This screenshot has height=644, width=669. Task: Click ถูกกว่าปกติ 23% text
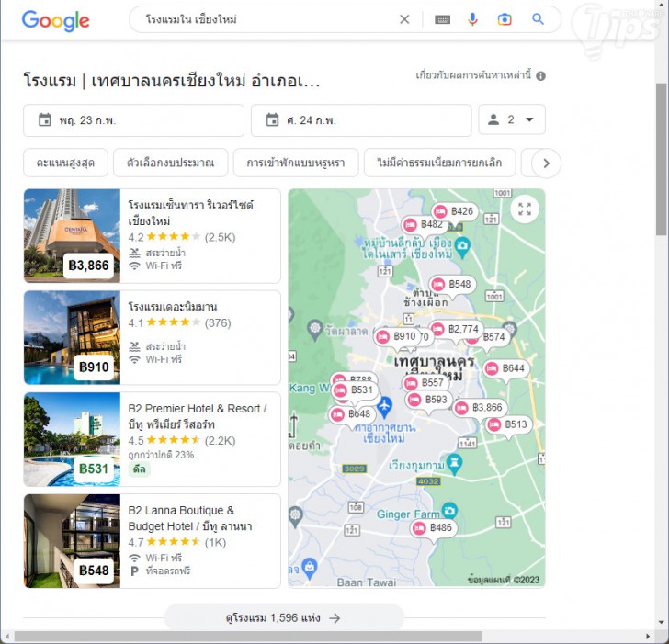pyautogui.click(x=162, y=455)
